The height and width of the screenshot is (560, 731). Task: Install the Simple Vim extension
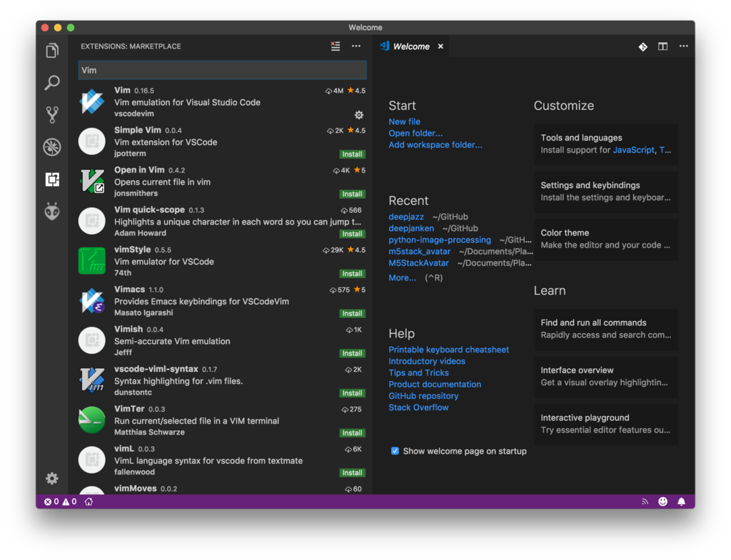pos(352,154)
